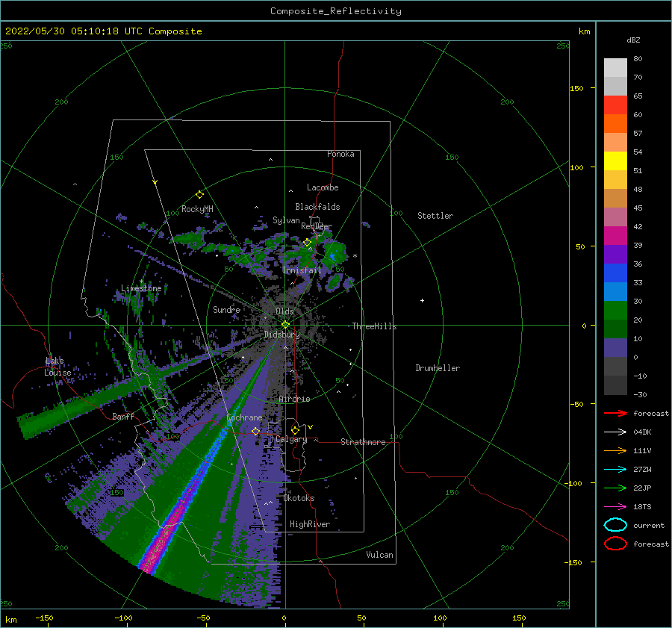The image size is (672, 628).
Task: Click the lightest gray swatch atop dBZ scale
Action: tap(615, 68)
